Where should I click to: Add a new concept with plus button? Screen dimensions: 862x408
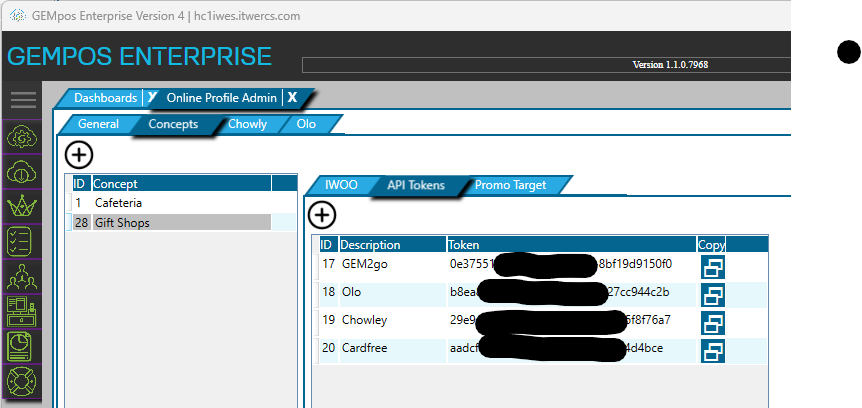(79, 155)
